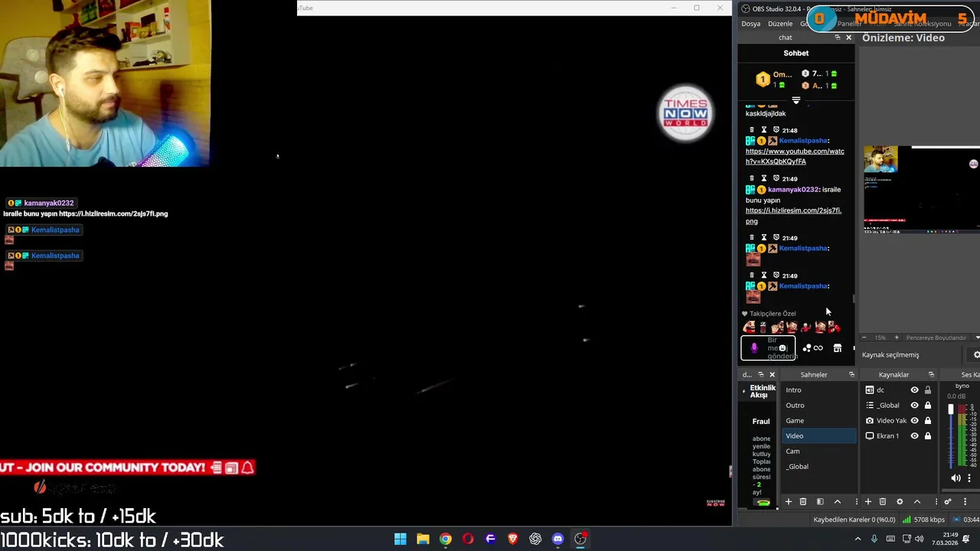Open the Windows Start menu
This screenshot has width=980, height=551.
(400, 539)
